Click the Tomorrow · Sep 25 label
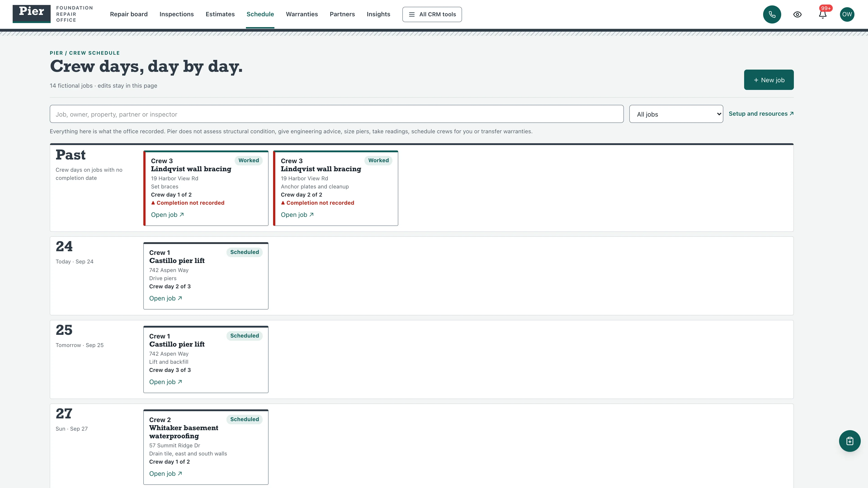Viewport: 868px width, 488px height. click(80, 345)
